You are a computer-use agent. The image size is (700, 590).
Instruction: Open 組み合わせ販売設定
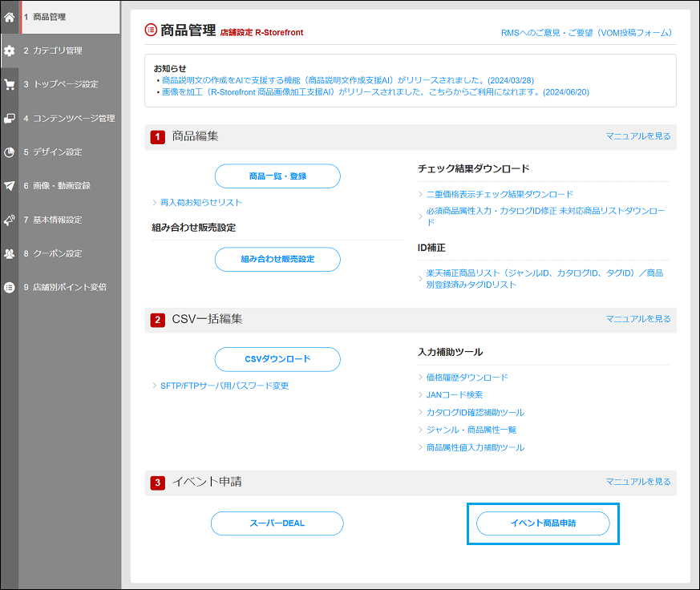[277, 259]
